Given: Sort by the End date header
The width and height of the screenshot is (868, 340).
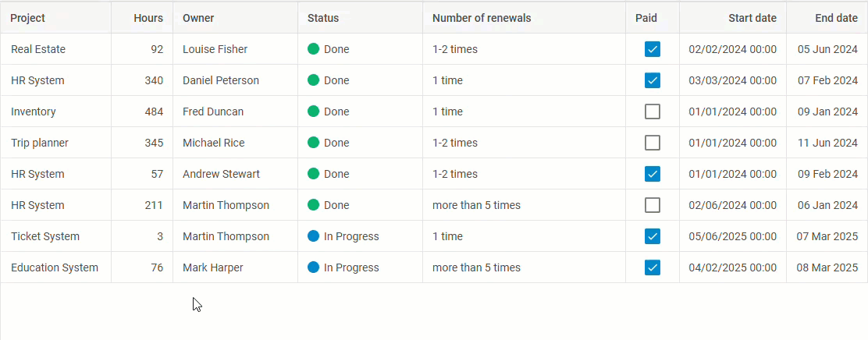Looking at the screenshot, I should click(836, 18).
